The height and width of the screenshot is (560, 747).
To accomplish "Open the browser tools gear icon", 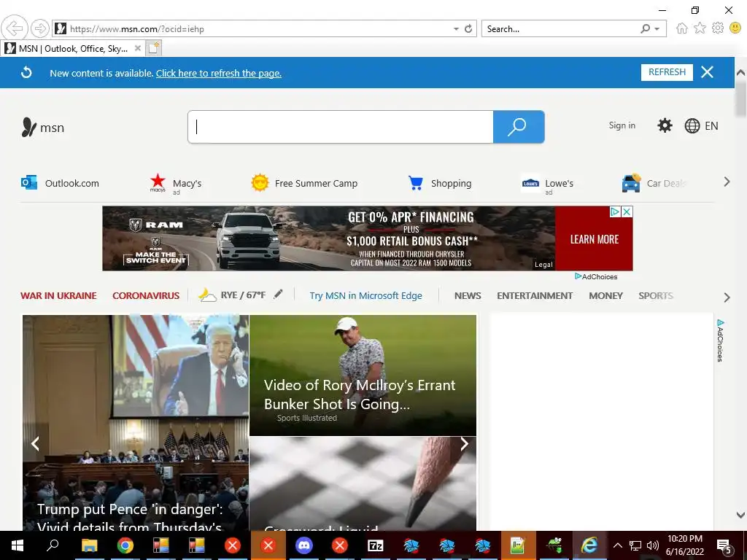I will point(718,28).
